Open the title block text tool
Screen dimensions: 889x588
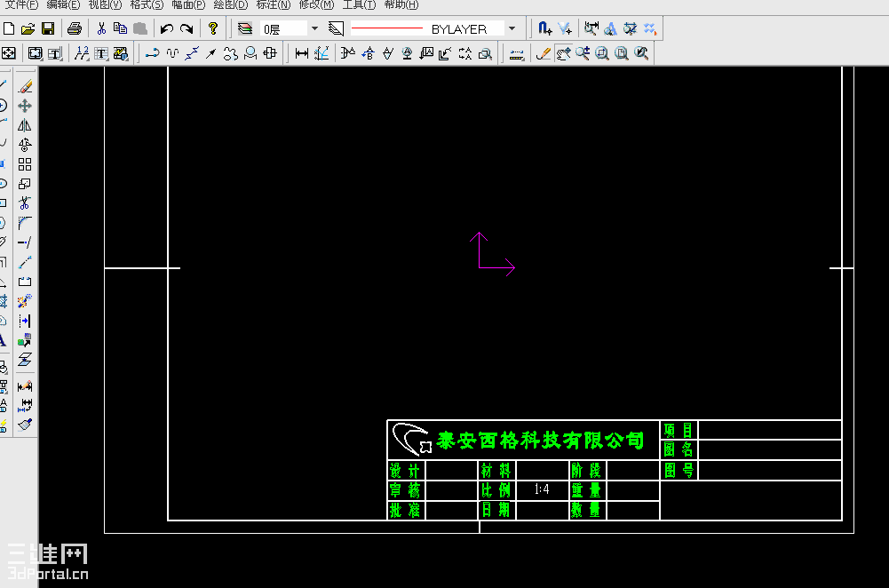click(x=55, y=53)
